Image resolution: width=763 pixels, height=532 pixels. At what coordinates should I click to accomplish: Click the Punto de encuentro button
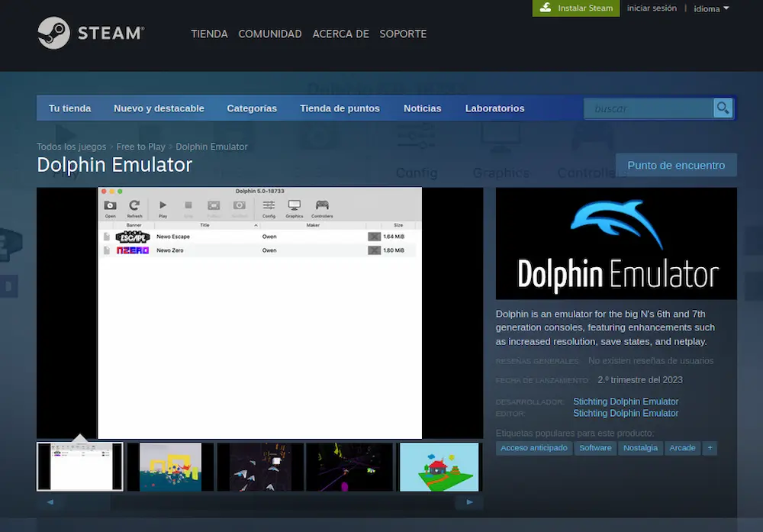click(676, 165)
